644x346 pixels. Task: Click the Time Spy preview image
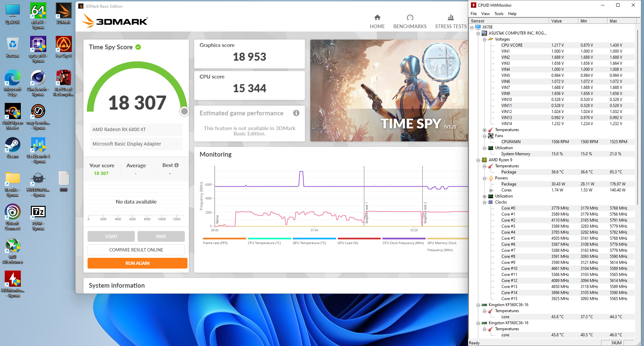pos(389,91)
